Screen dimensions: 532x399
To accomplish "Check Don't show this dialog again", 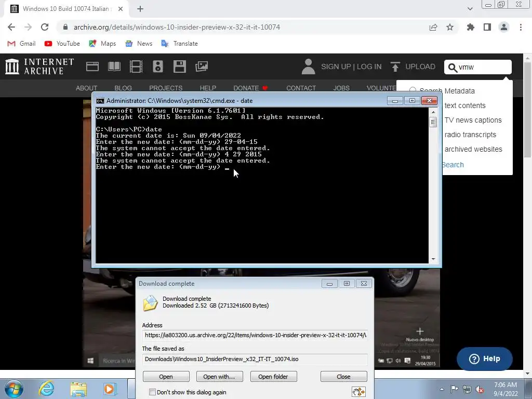I will pyautogui.click(x=152, y=392).
